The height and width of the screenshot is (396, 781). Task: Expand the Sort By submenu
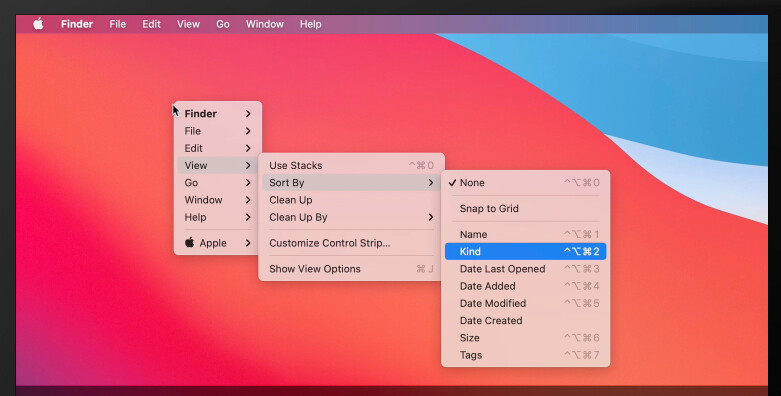point(351,183)
